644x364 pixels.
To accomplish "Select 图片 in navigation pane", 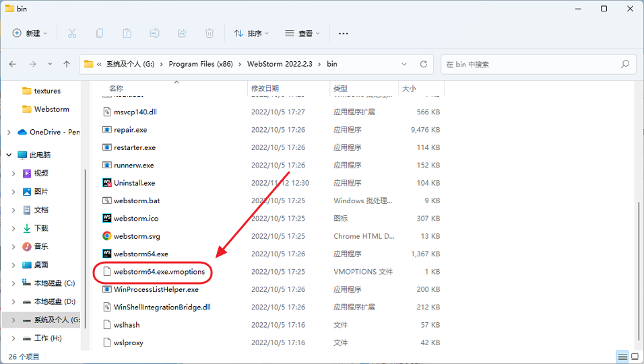I will click(42, 192).
